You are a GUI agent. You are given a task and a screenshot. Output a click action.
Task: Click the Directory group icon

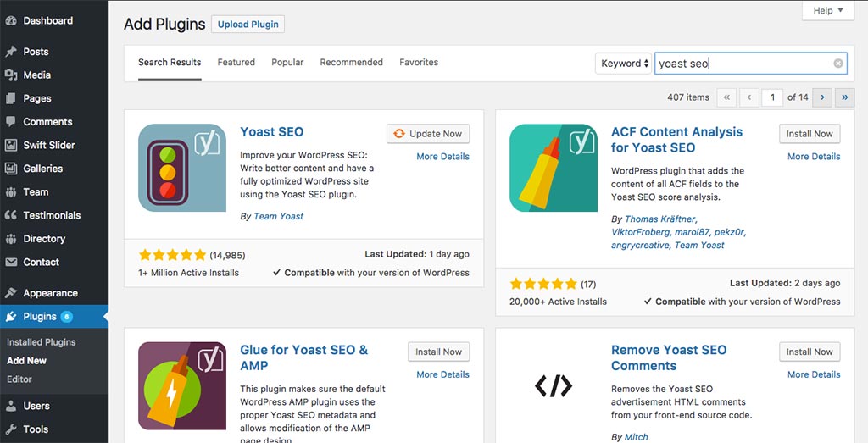pyautogui.click(x=11, y=239)
